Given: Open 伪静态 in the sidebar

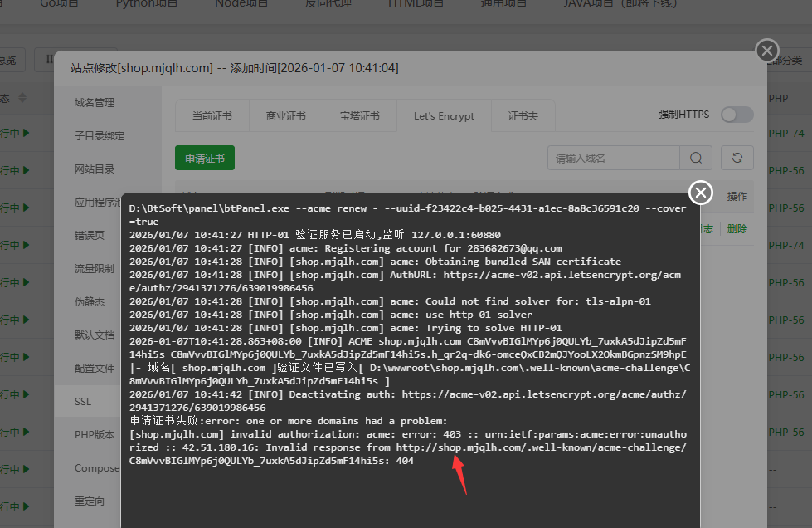Looking at the screenshot, I should (x=89, y=301).
